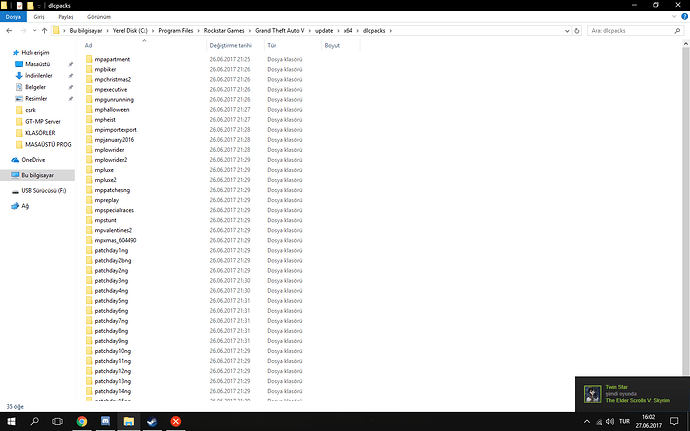Click the file list vertical scrollbar
Screen dimensions: 690x431
[x=686, y=211]
